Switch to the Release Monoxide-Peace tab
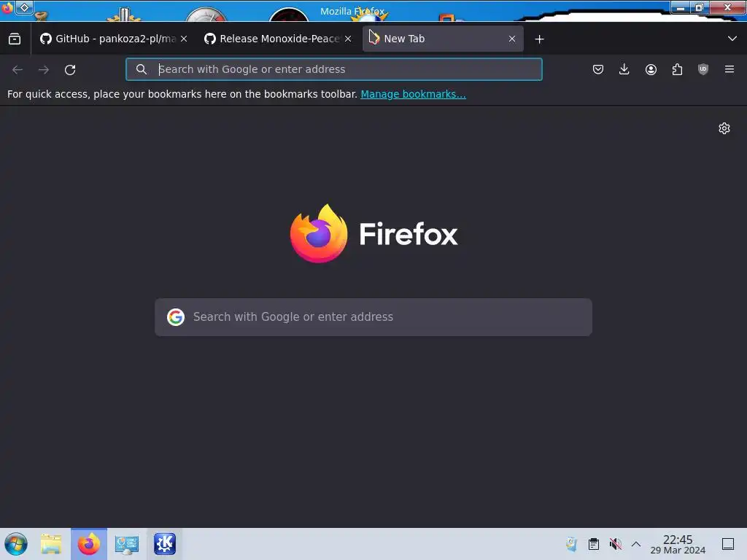 (278, 39)
